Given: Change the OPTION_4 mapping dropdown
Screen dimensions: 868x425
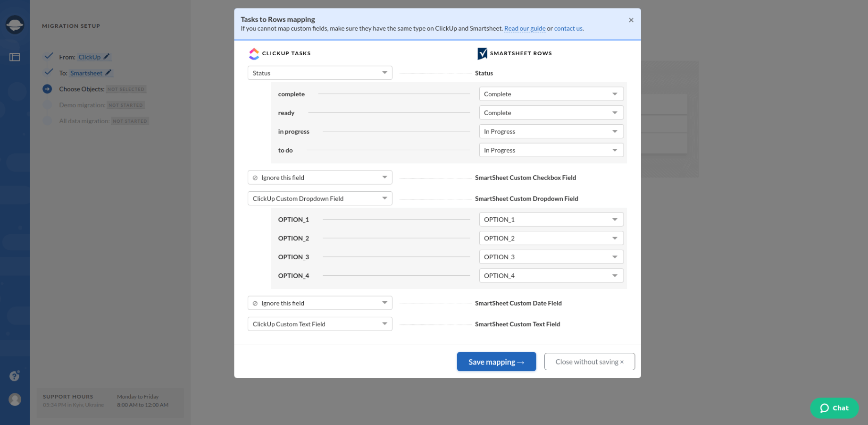Looking at the screenshot, I should coord(551,276).
